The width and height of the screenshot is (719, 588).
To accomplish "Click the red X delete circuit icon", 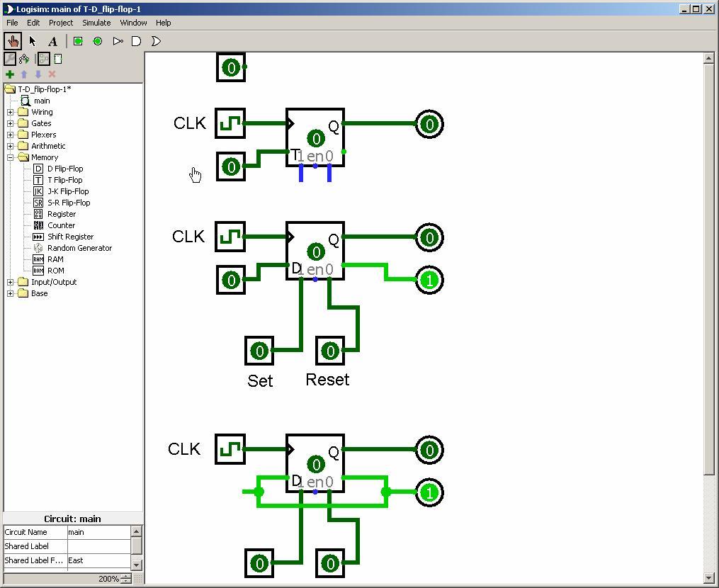I will [52, 74].
